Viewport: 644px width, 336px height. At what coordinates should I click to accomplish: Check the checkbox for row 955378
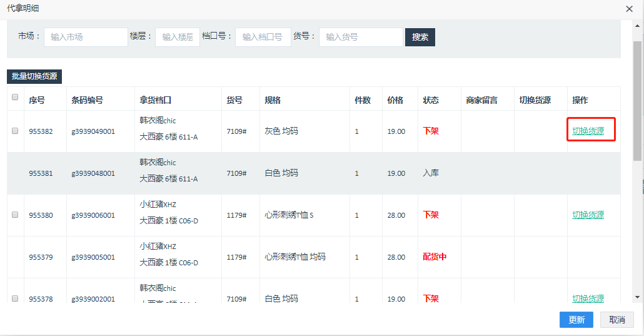pyautogui.click(x=15, y=298)
